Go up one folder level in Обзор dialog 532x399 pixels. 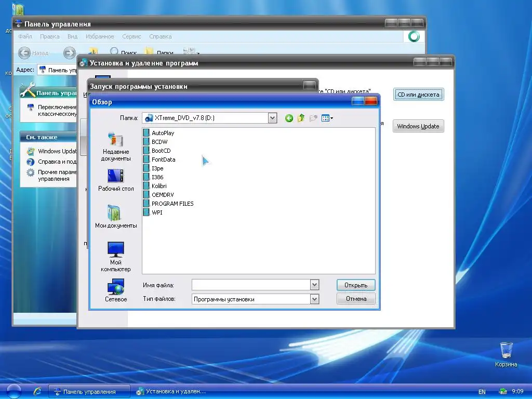(301, 118)
